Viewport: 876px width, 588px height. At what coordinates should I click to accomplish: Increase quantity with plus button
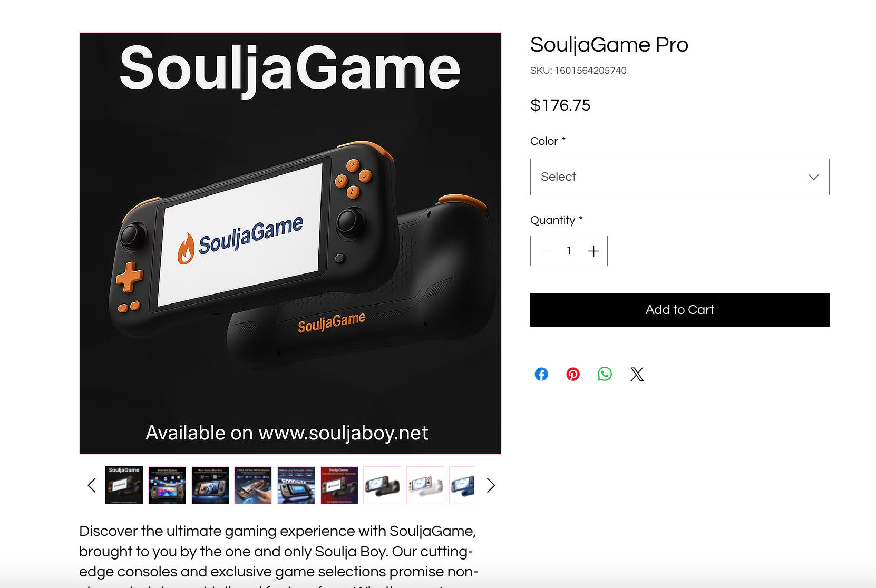pos(593,251)
